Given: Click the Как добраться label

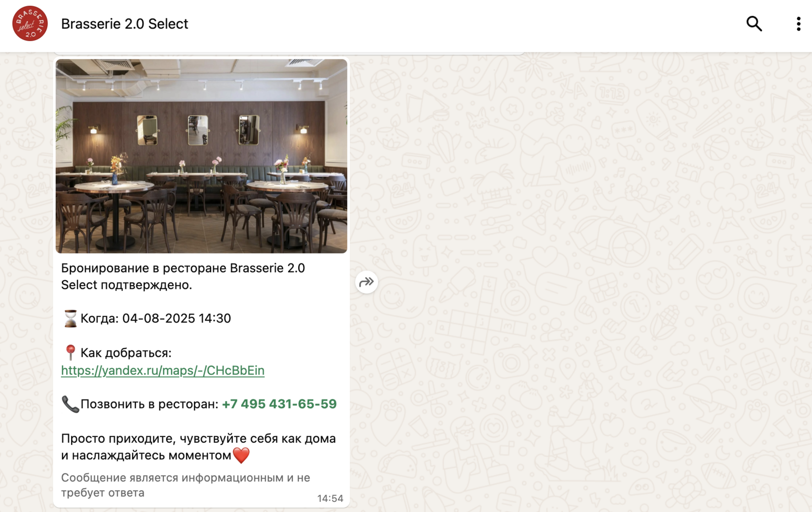Looking at the screenshot, I should pos(126,353).
